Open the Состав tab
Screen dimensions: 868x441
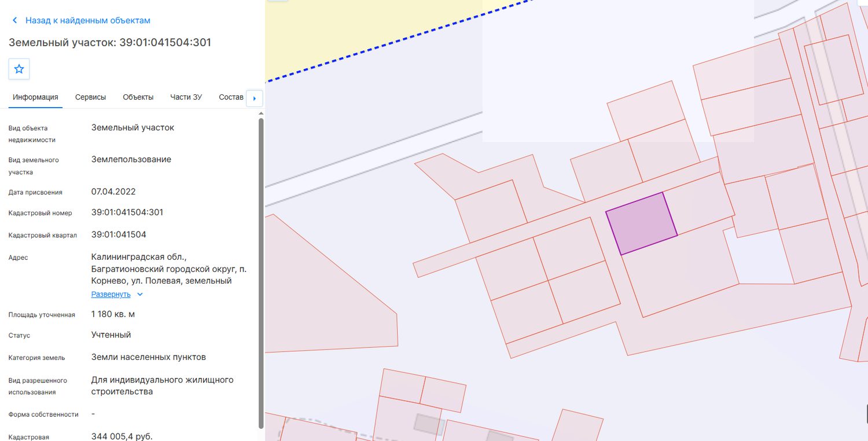pos(231,97)
